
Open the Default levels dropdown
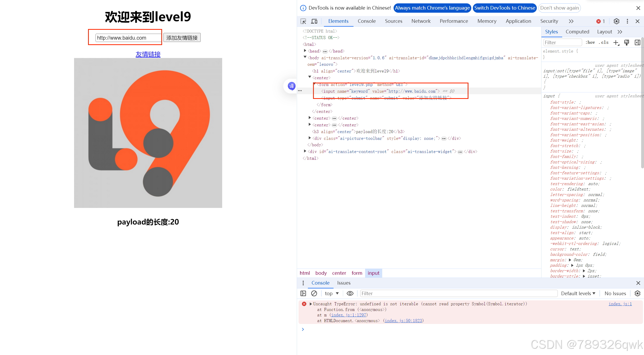578,293
